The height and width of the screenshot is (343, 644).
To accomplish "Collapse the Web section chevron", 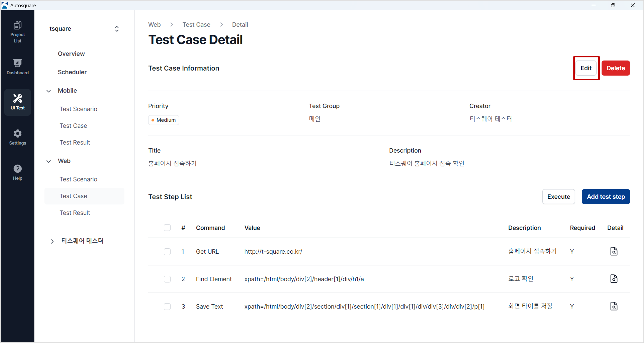I will tap(49, 161).
